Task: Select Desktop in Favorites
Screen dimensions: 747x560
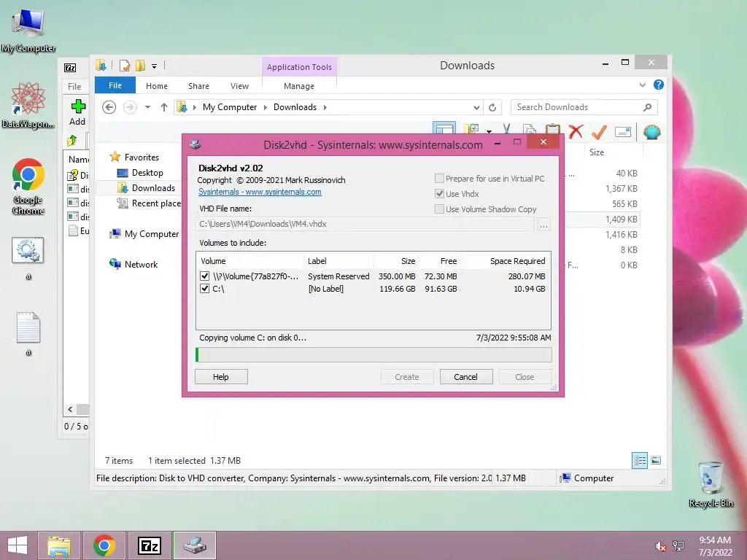Action: (147, 173)
